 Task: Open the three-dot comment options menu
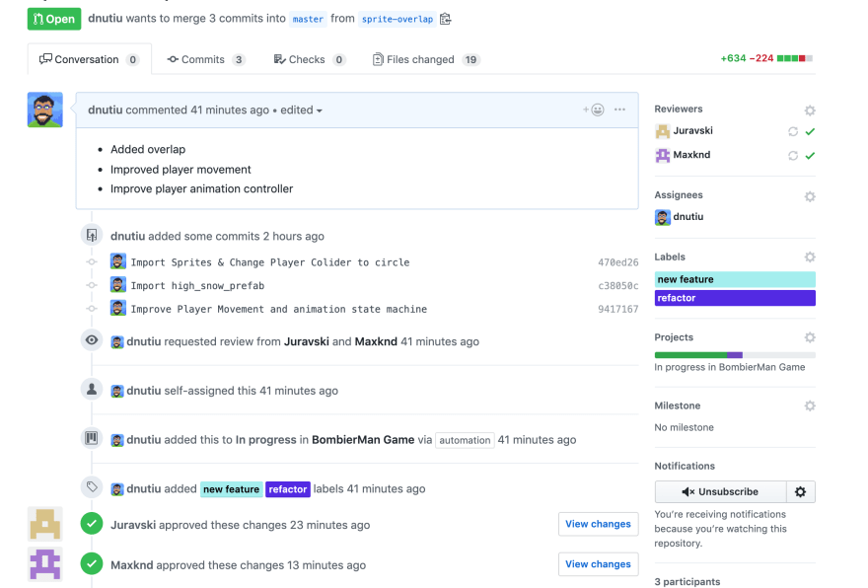pos(619,110)
